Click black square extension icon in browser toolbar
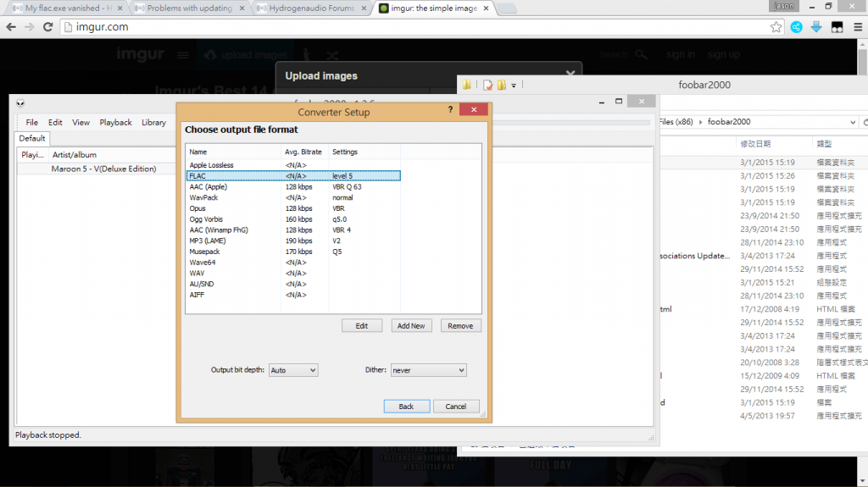Viewport: 868px width, 487px height. click(x=837, y=27)
